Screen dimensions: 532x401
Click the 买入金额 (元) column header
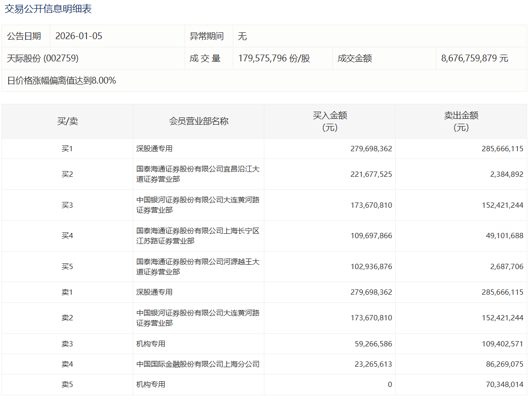point(330,121)
